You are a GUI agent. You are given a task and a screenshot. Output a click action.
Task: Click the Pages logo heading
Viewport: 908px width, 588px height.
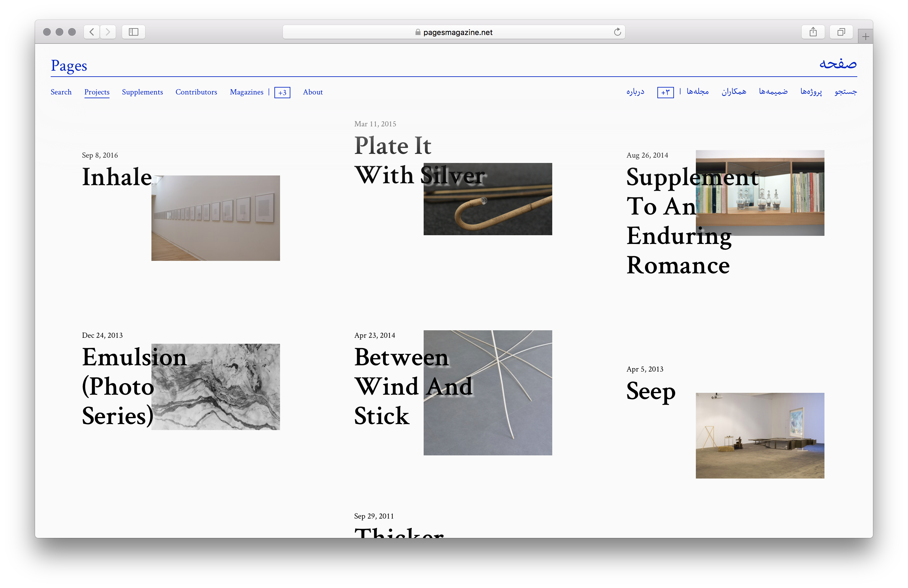69,66
